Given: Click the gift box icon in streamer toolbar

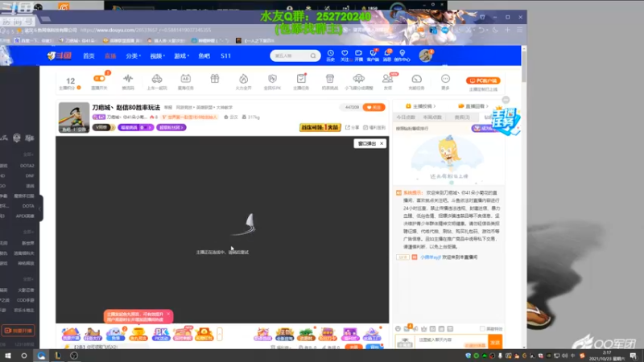Looking at the screenshot, I should tap(215, 79).
